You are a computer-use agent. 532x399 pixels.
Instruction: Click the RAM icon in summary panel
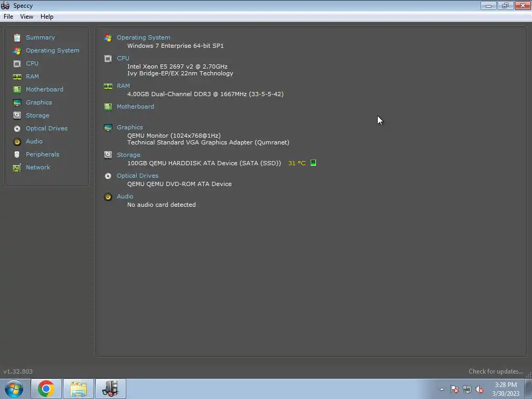[x=108, y=86]
